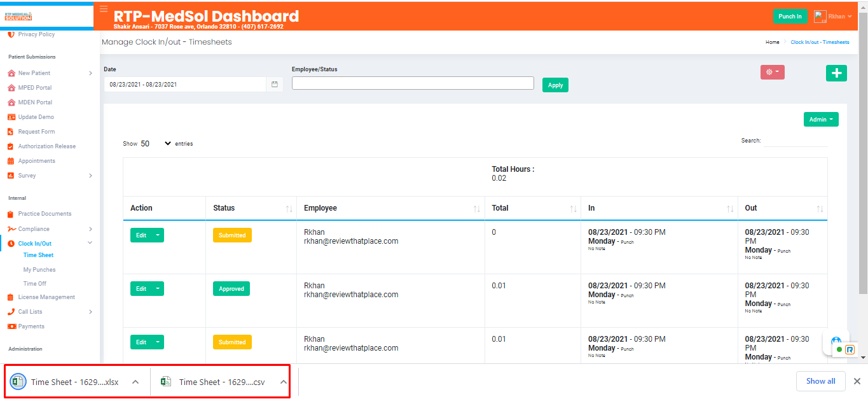Image resolution: width=868 pixels, height=399 pixels.
Task: Click the MPED Portal house icon
Action: pyautogui.click(x=11, y=88)
